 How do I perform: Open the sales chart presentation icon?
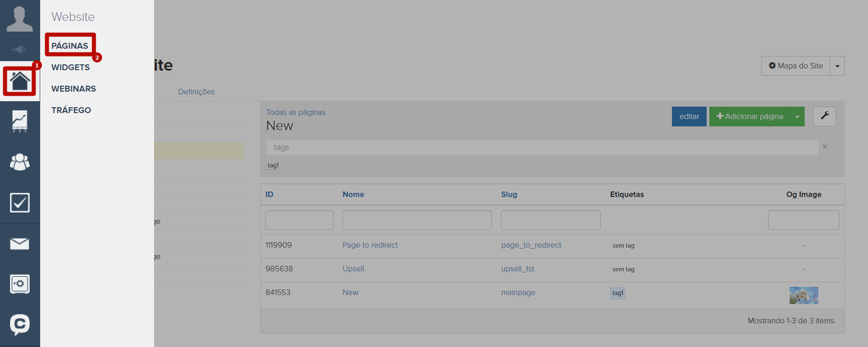20,121
